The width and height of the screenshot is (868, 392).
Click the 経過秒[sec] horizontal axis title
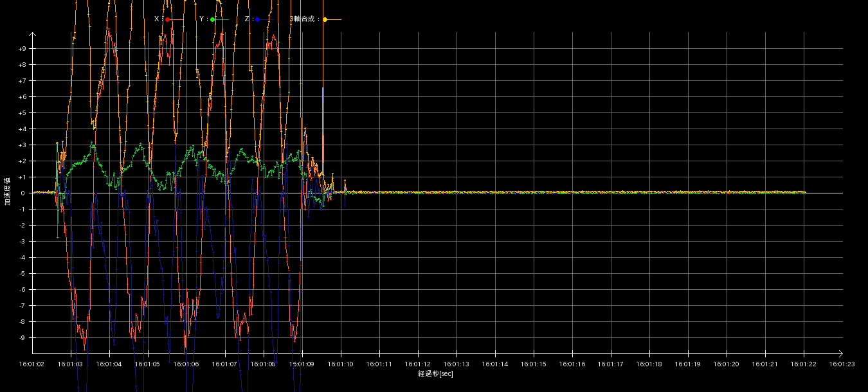click(435, 374)
